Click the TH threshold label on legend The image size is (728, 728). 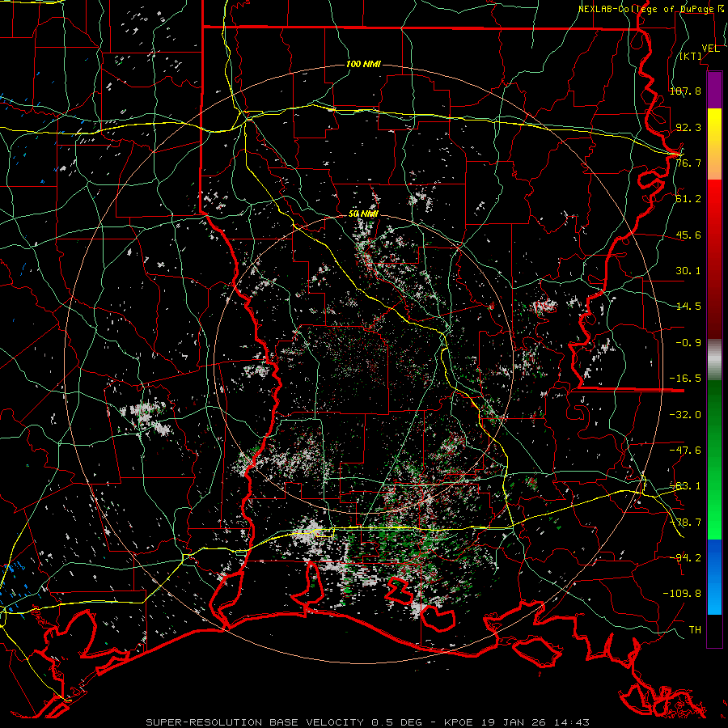click(x=695, y=629)
